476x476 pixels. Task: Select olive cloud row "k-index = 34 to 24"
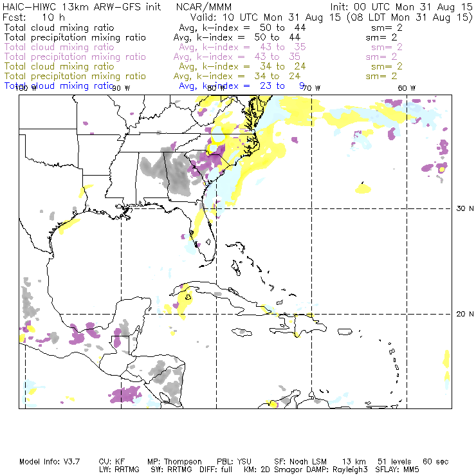254,66
